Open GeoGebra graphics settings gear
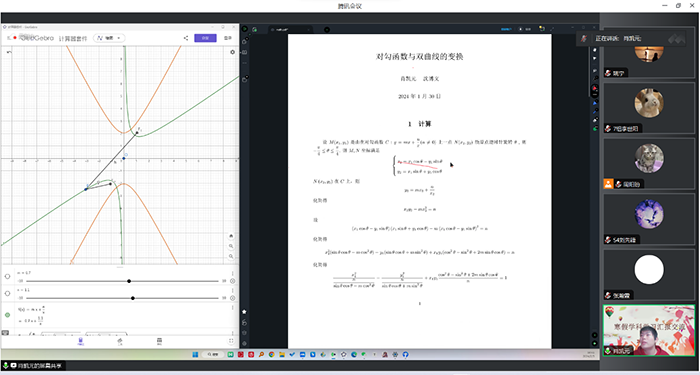This screenshot has height=375, width=700. pos(232,52)
